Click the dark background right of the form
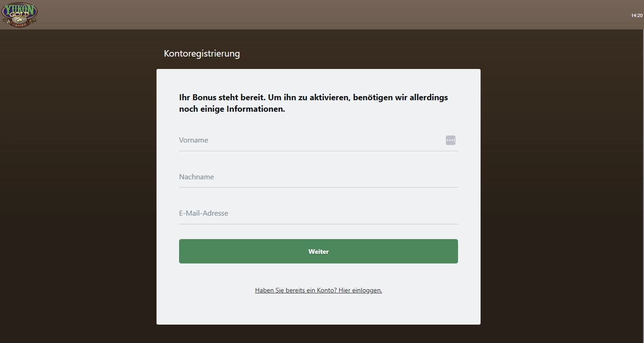The image size is (644, 343). pos(562,184)
